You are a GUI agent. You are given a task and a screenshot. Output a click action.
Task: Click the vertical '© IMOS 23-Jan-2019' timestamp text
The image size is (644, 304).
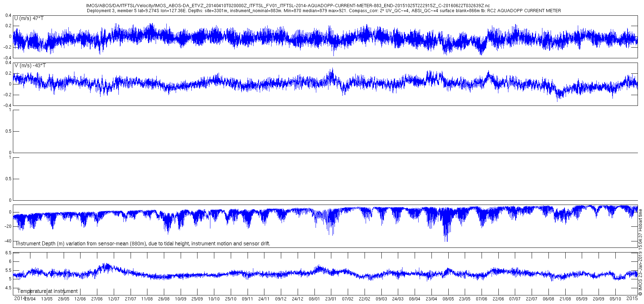pos(640,252)
